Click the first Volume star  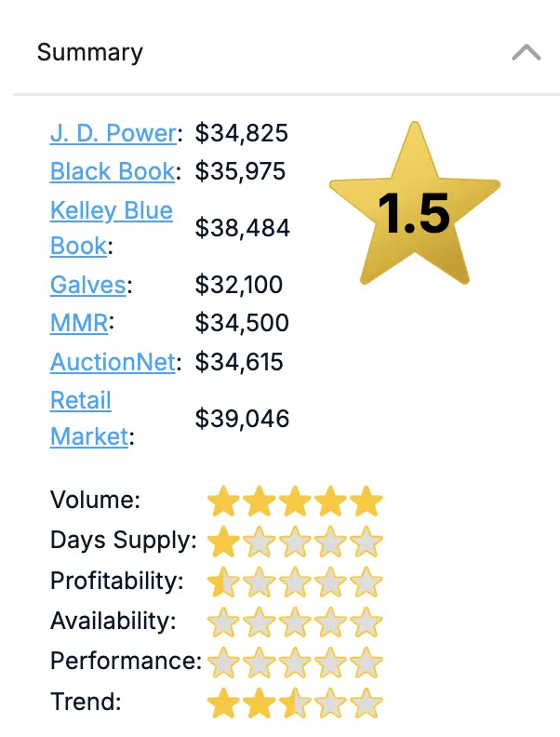(x=223, y=502)
